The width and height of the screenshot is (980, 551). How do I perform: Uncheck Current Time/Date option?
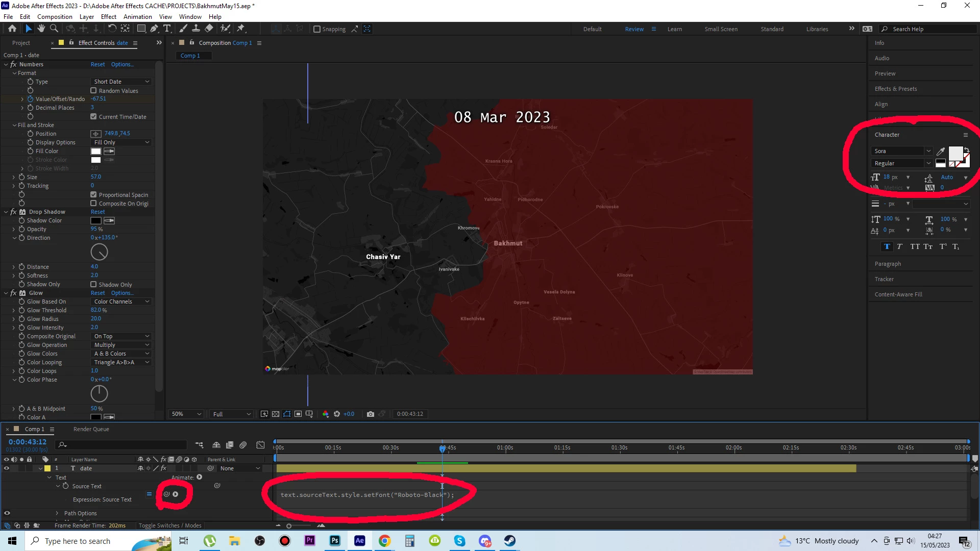pos(93,117)
